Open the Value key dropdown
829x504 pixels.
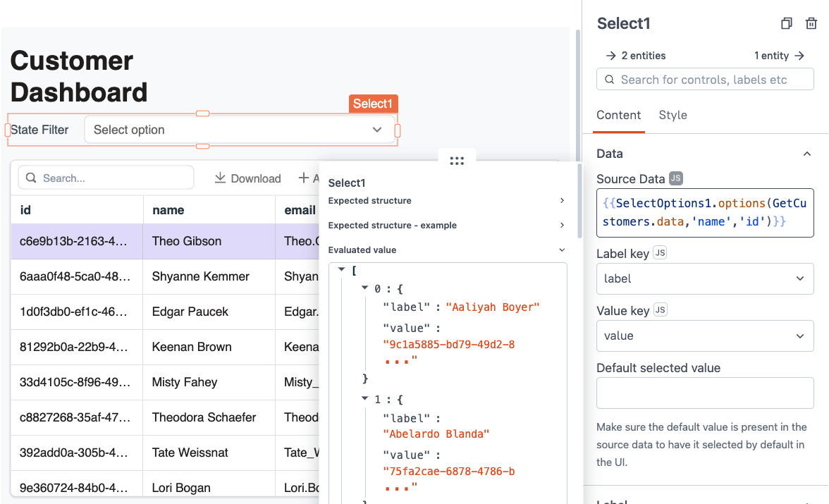(800, 336)
